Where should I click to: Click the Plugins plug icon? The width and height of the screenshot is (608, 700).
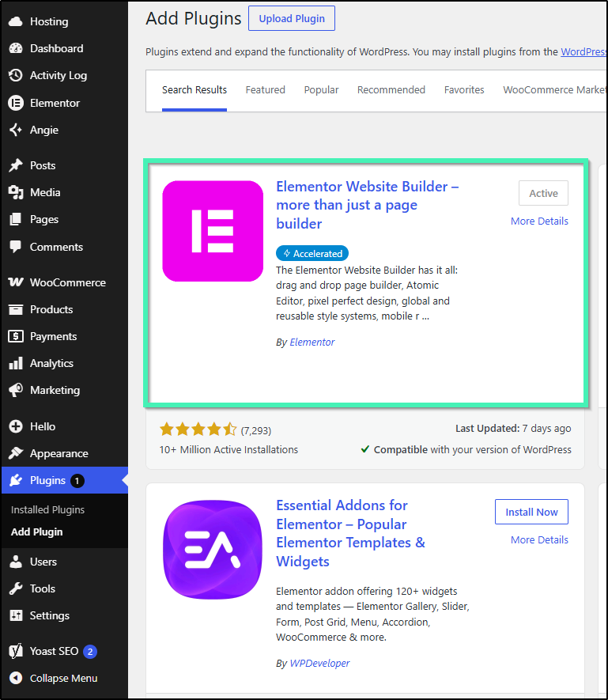click(x=16, y=480)
